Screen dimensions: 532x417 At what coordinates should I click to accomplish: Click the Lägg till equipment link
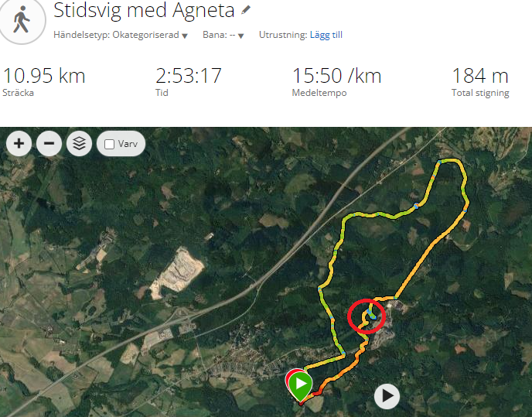(x=326, y=35)
